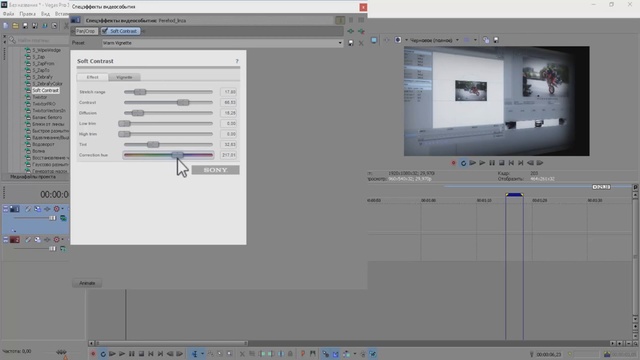
Task: Click the loop region marker on the timeline
Action: [x=514, y=195]
